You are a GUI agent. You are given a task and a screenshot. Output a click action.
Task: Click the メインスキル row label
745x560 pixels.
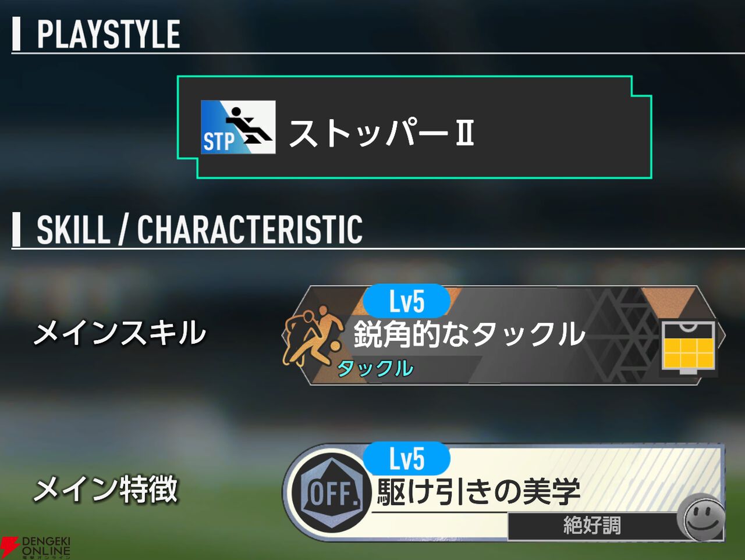(x=119, y=334)
